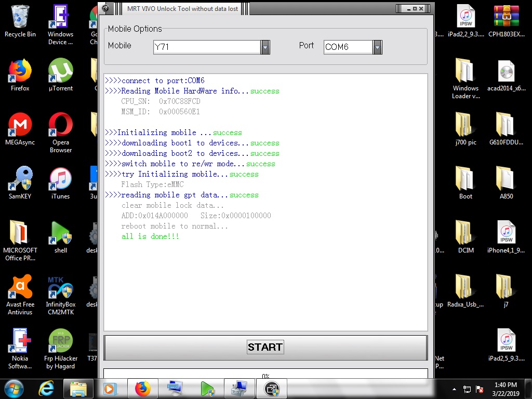Select µTorrent desktop icon
This screenshot has height=399, width=532.
pyautogui.click(x=60, y=75)
